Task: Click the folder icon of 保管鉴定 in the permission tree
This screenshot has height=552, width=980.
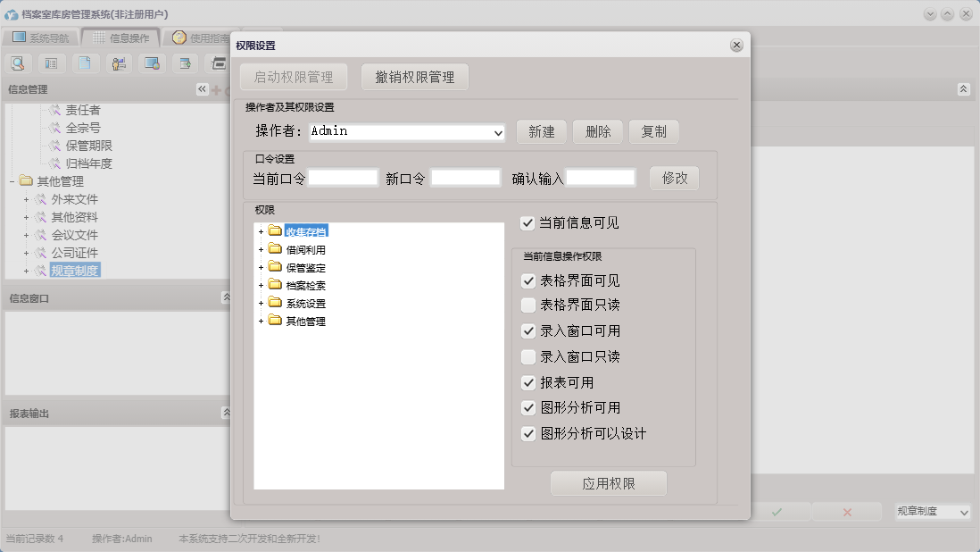Action: (275, 267)
